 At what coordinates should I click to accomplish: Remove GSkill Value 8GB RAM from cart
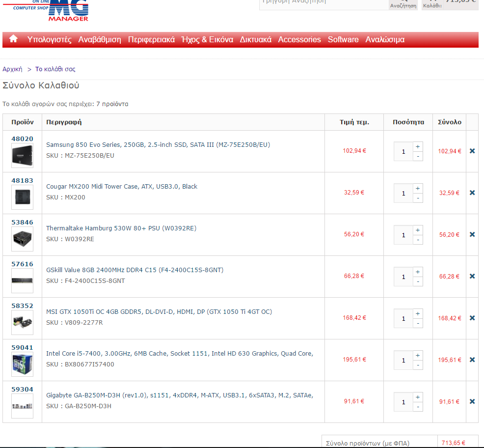(x=472, y=276)
